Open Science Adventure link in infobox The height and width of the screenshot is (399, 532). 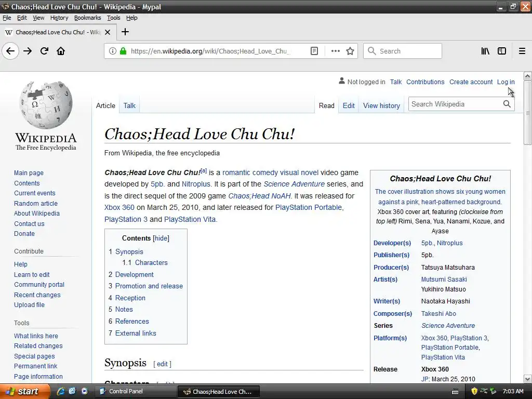[448, 326]
